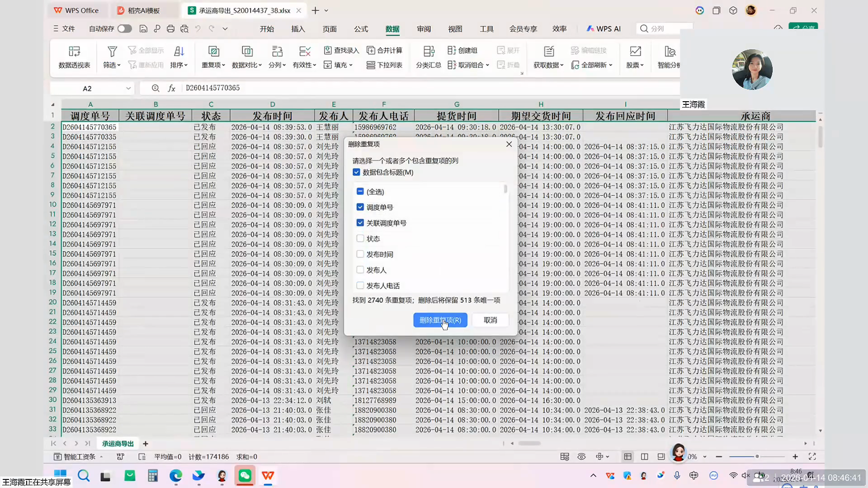Screen dimensions: 868x488
Task: Open the 合并计算 consolidate tool
Action: [371, 50]
